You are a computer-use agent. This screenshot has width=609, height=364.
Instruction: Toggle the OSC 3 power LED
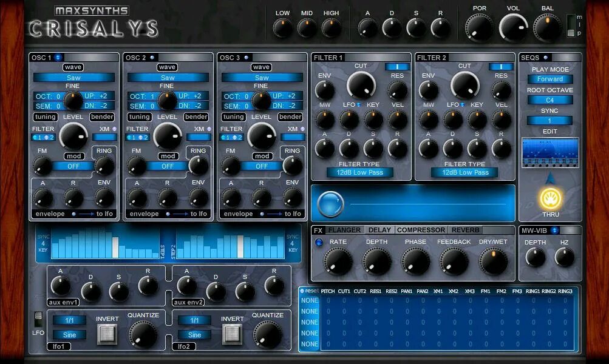click(x=247, y=58)
